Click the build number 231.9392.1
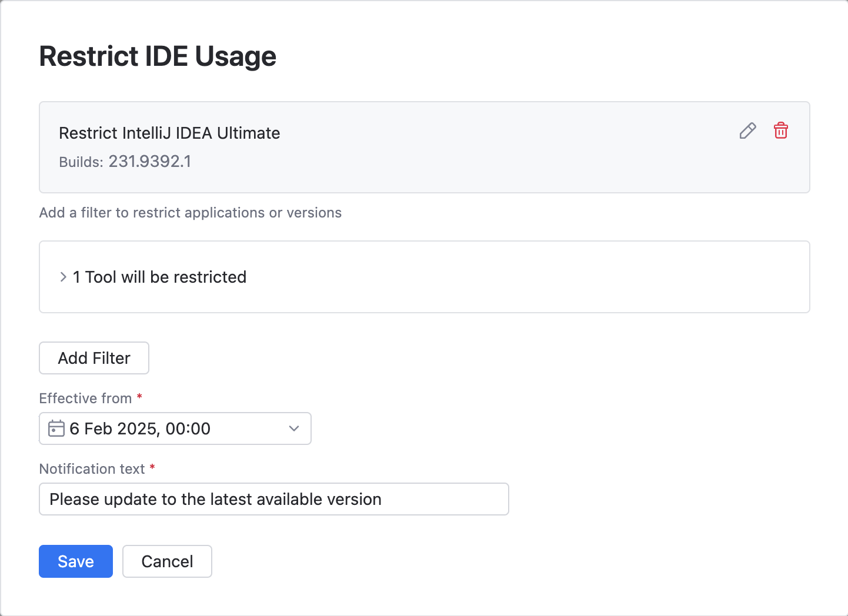The image size is (848, 616). (x=149, y=161)
